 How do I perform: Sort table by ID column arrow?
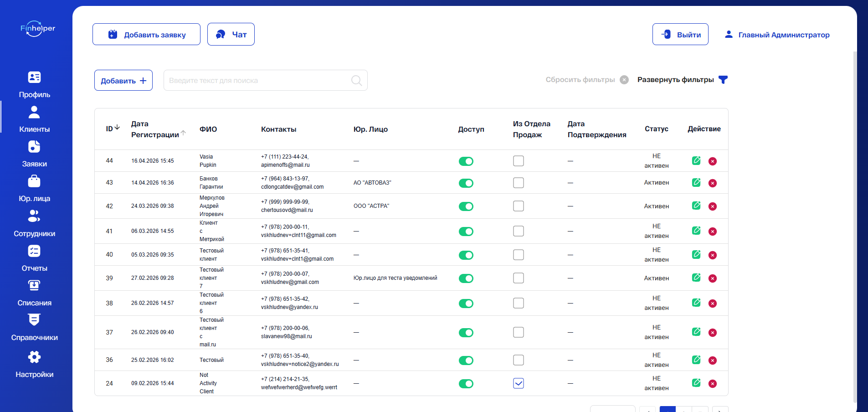point(117,128)
